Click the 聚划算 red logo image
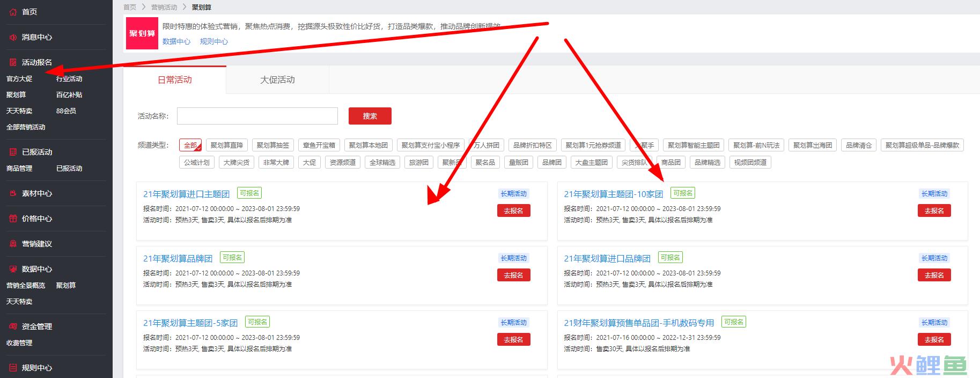The width and height of the screenshot is (980, 378). [142, 33]
